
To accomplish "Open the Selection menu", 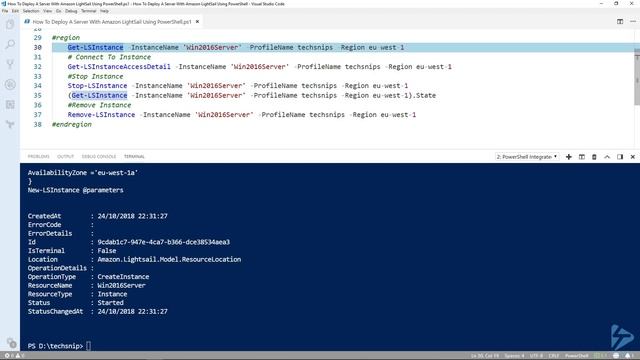I will (31, 11).
